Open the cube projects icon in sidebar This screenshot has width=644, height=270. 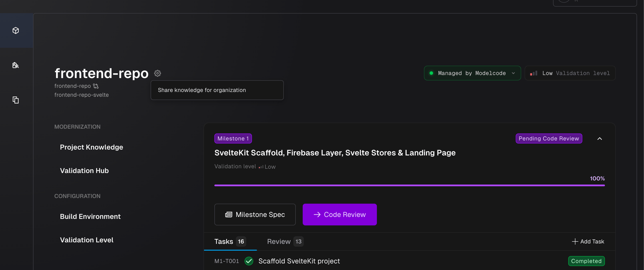coord(15,30)
